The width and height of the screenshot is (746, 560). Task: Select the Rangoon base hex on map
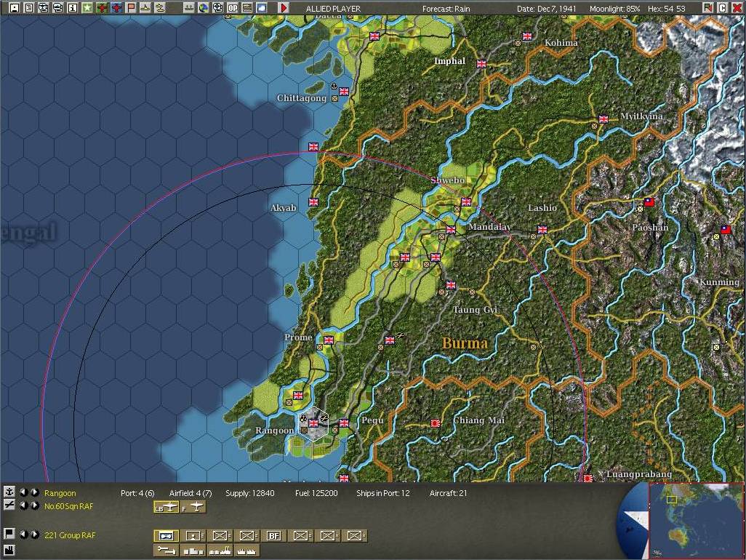click(x=313, y=423)
